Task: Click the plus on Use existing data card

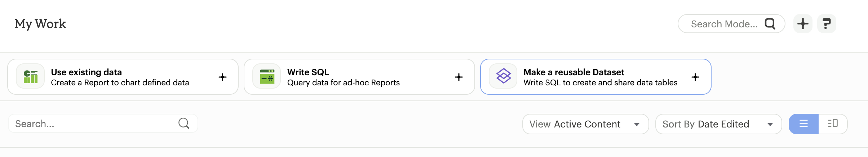Action: pyautogui.click(x=223, y=77)
